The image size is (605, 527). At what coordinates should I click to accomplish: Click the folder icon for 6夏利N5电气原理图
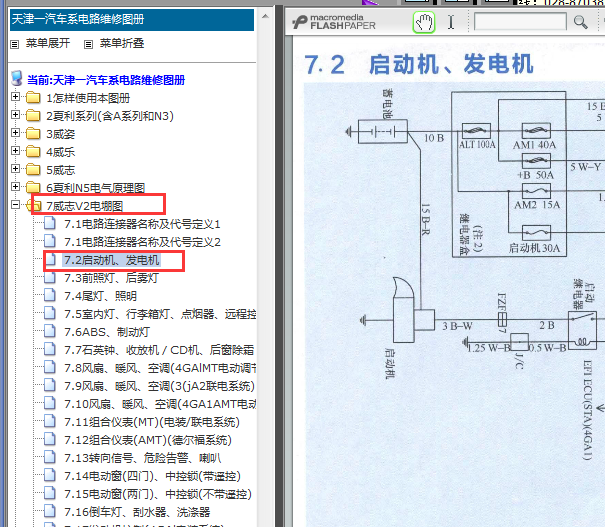pyautogui.click(x=33, y=187)
